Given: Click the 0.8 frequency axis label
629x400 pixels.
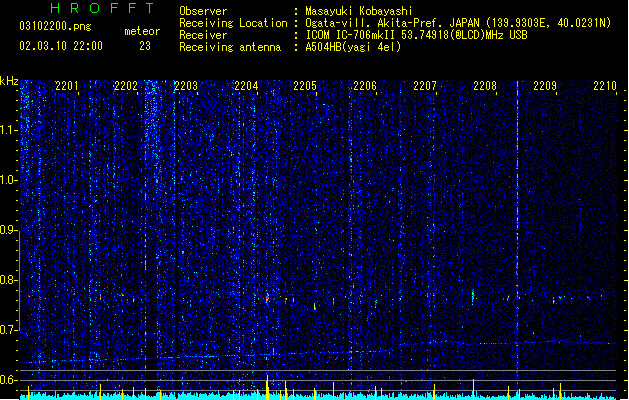Looking at the screenshot, I should point(8,280).
